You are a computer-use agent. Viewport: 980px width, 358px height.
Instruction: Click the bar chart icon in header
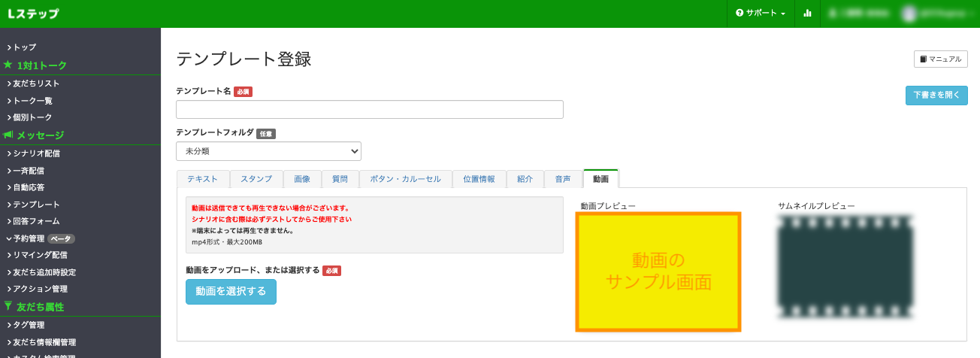807,14
